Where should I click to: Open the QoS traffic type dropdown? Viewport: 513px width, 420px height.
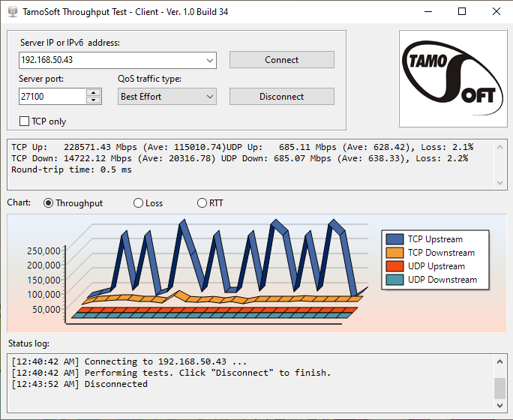[208, 97]
